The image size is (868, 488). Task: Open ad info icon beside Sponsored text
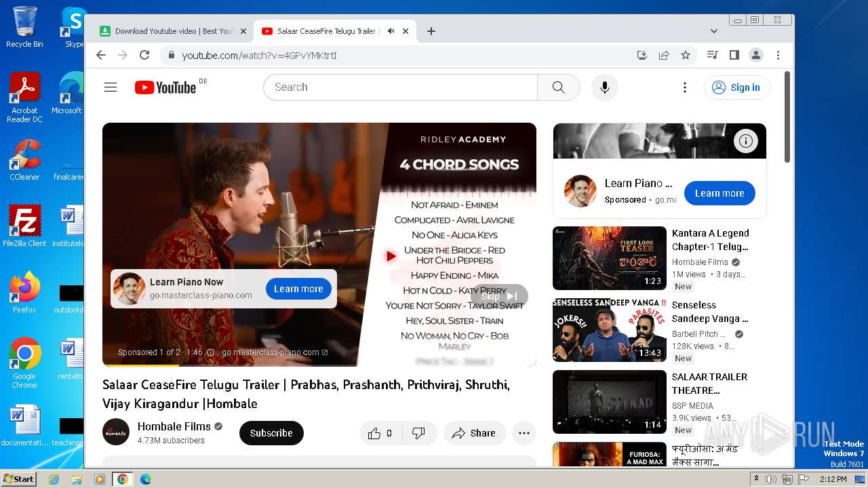pos(210,352)
